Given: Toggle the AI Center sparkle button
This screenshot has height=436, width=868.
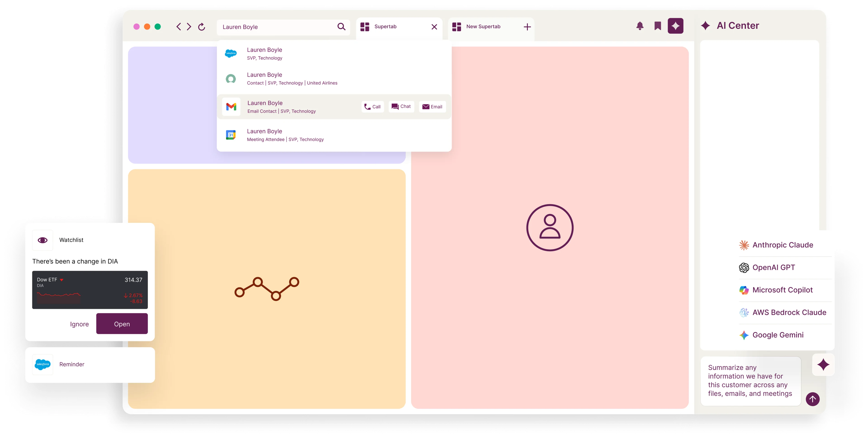Looking at the screenshot, I should (x=675, y=26).
